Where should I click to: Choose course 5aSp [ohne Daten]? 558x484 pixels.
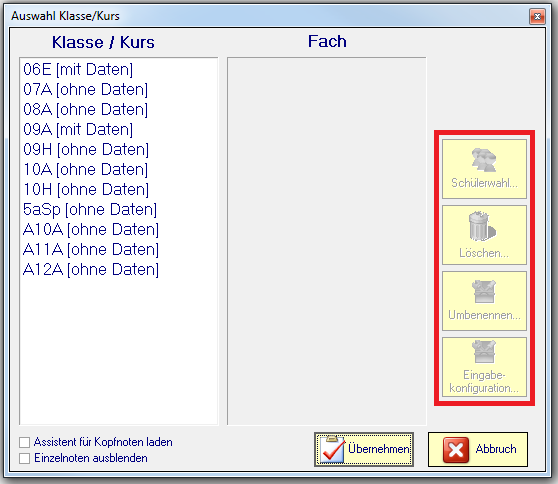click(90, 209)
